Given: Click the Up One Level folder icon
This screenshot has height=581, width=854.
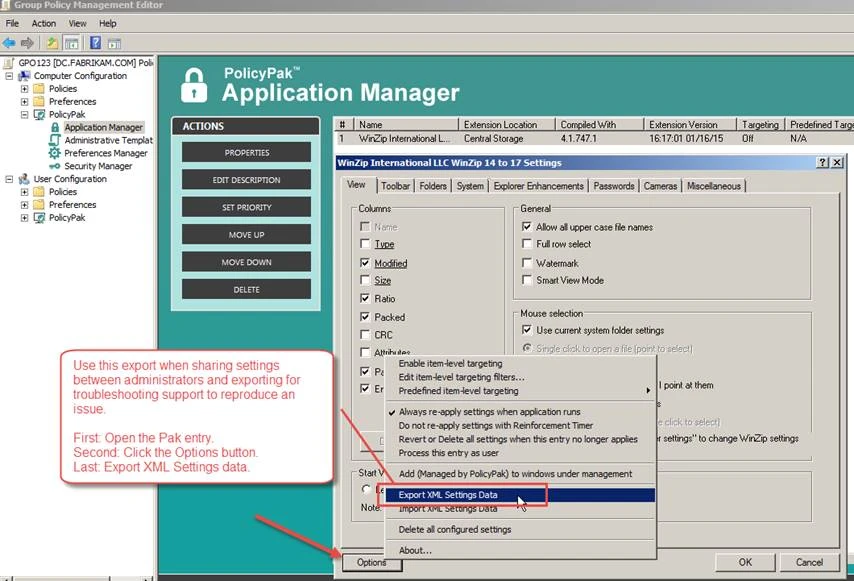Looking at the screenshot, I should [52, 43].
